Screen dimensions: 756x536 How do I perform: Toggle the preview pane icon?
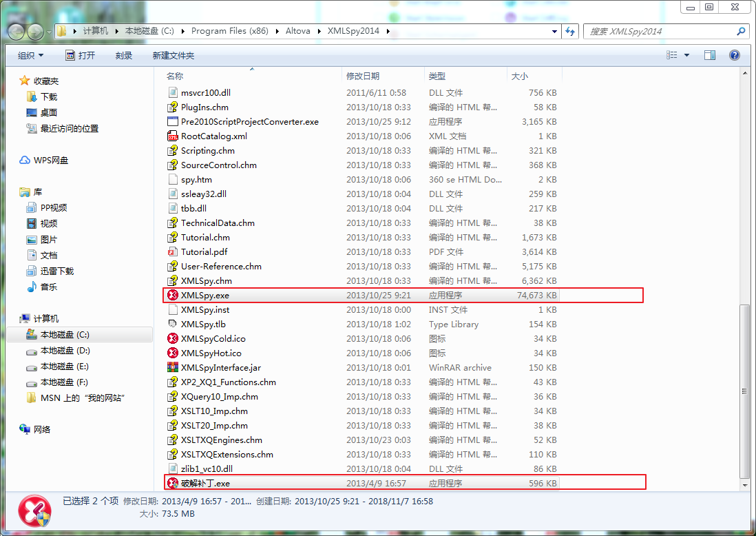(709, 54)
